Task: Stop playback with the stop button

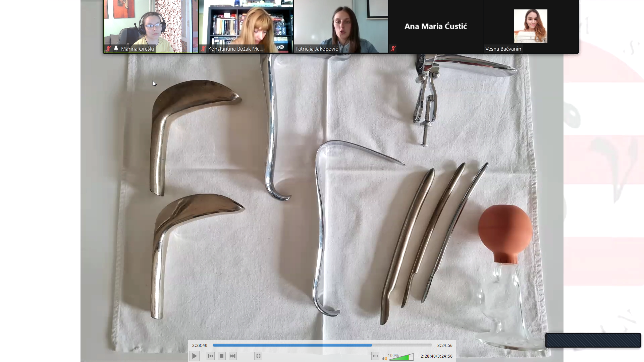Action: click(x=222, y=356)
